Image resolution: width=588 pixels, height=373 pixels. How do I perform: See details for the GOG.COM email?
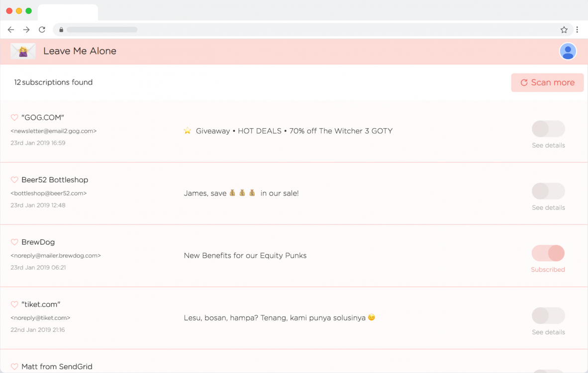548,146
